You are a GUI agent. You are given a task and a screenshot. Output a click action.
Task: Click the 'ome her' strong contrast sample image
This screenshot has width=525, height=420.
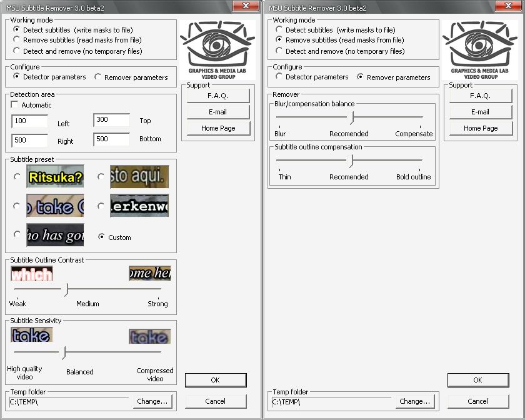coord(149,274)
